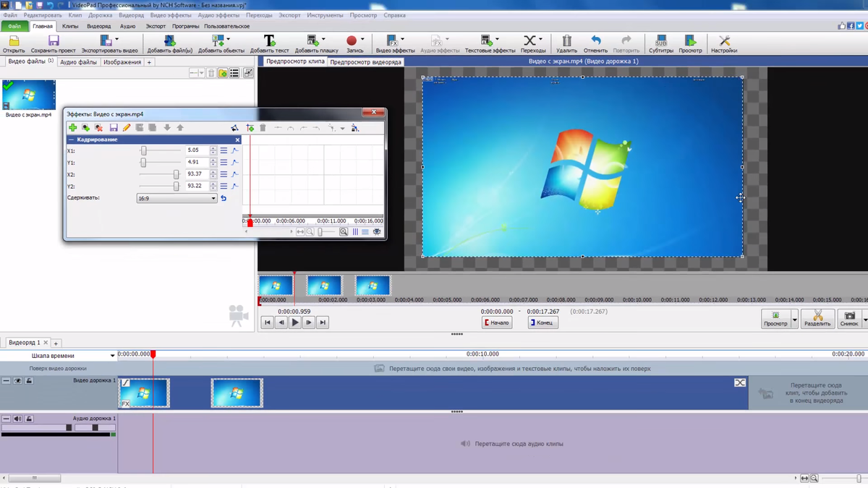Viewport: 868px width, 488px height.
Task: Toggle the eye icon in effects window
Action: [376, 232]
